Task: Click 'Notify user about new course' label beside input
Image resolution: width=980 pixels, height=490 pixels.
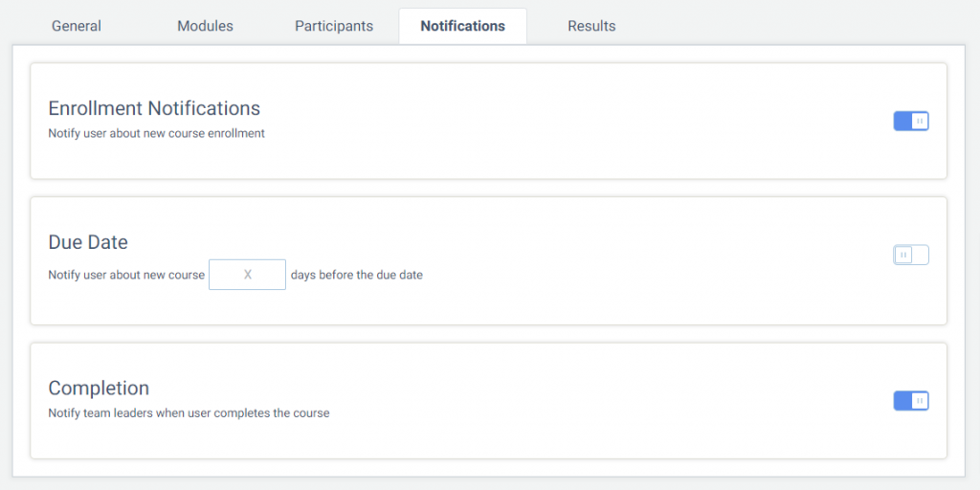Action: click(x=126, y=275)
